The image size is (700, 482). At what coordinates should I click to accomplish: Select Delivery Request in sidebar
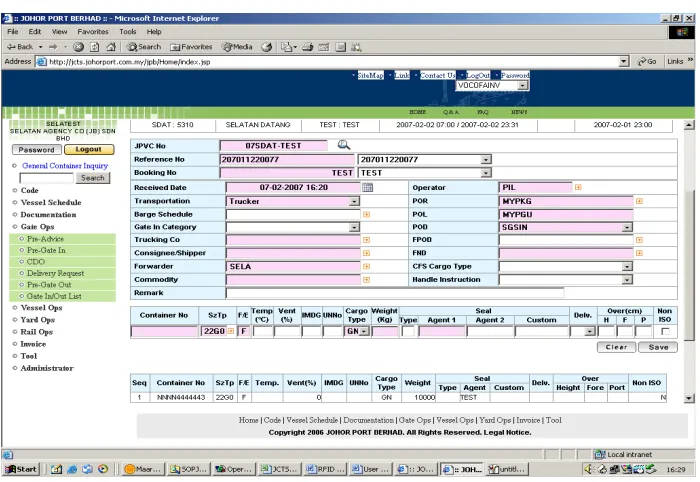pos(55,273)
